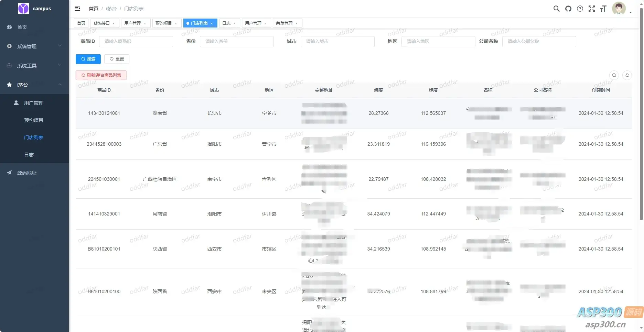Expand the 系统工具 sidebar menu
Viewport: 644px width, 332px height.
click(34, 65)
